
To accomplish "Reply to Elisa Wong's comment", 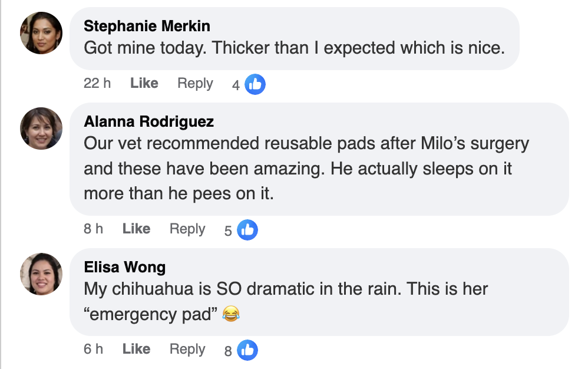I will pos(187,350).
